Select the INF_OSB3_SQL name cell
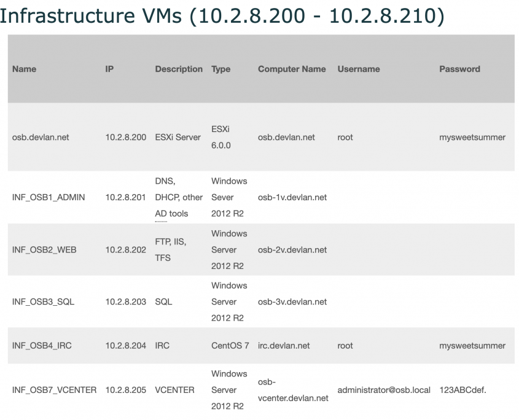The height and width of the screenshot is (420, 519). (x=44, y=301)
